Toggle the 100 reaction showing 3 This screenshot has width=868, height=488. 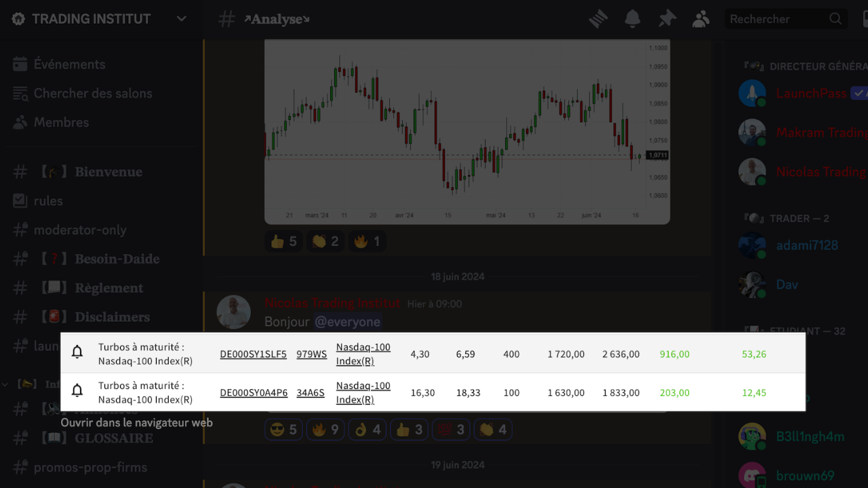pyautogui.click(x=451, y=430)
